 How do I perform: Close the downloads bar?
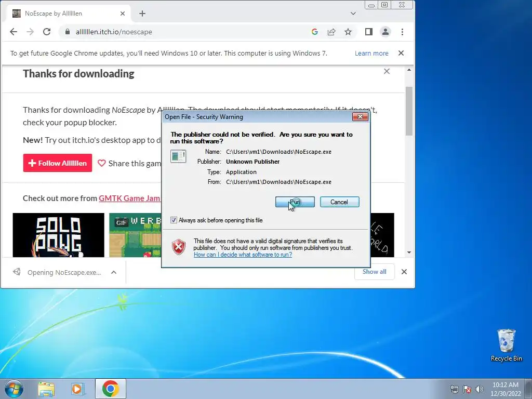[404, 272]
